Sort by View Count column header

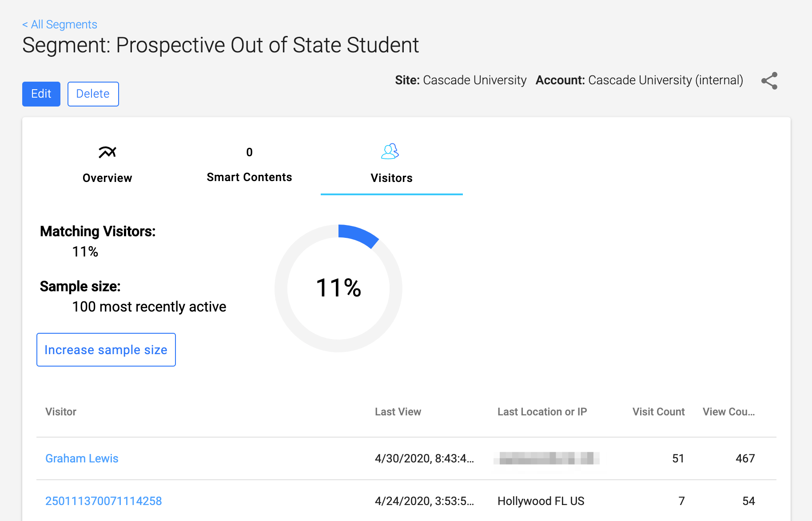point(728,412)
